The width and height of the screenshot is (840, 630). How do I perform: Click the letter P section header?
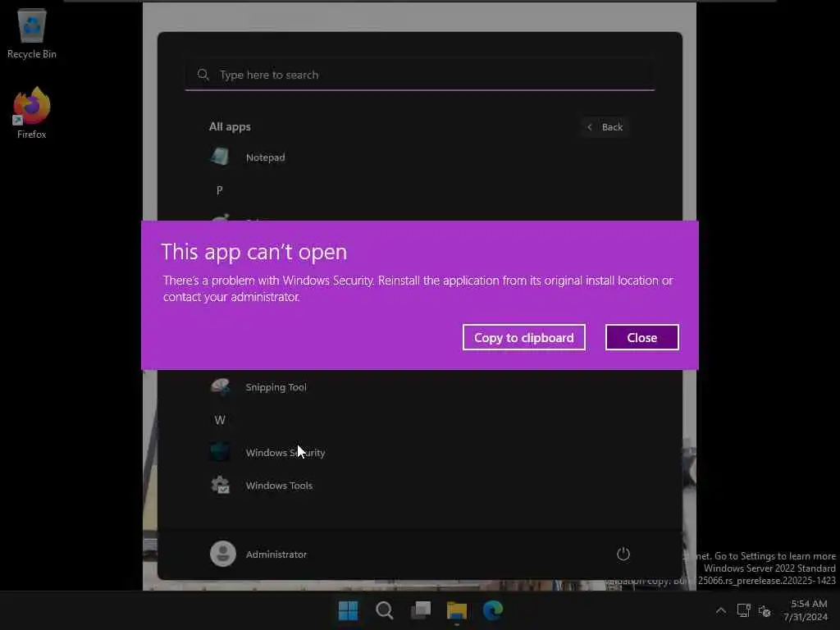(220, 190)
